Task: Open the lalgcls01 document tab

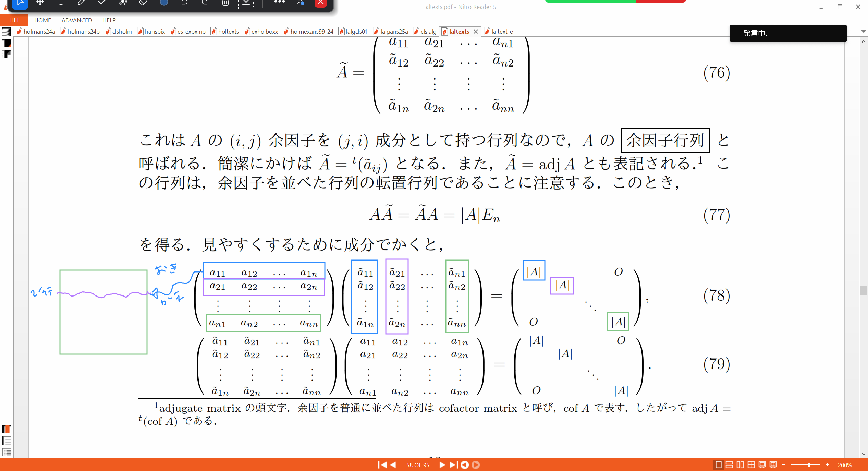Action: point(353,32)
